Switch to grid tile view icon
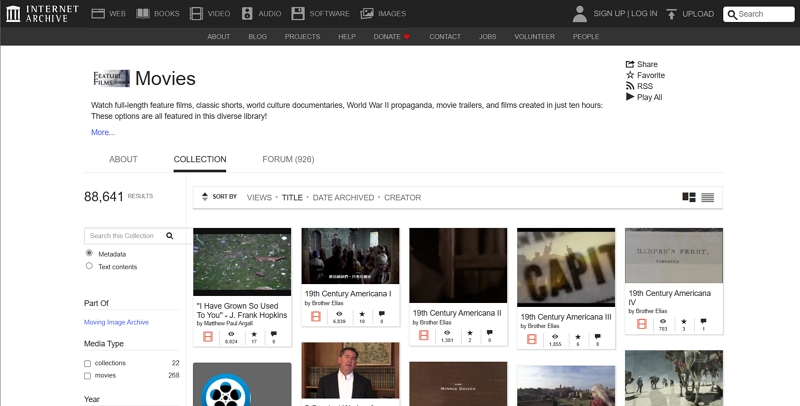Viewport: 800px width, 406px height. pos(689,197)
